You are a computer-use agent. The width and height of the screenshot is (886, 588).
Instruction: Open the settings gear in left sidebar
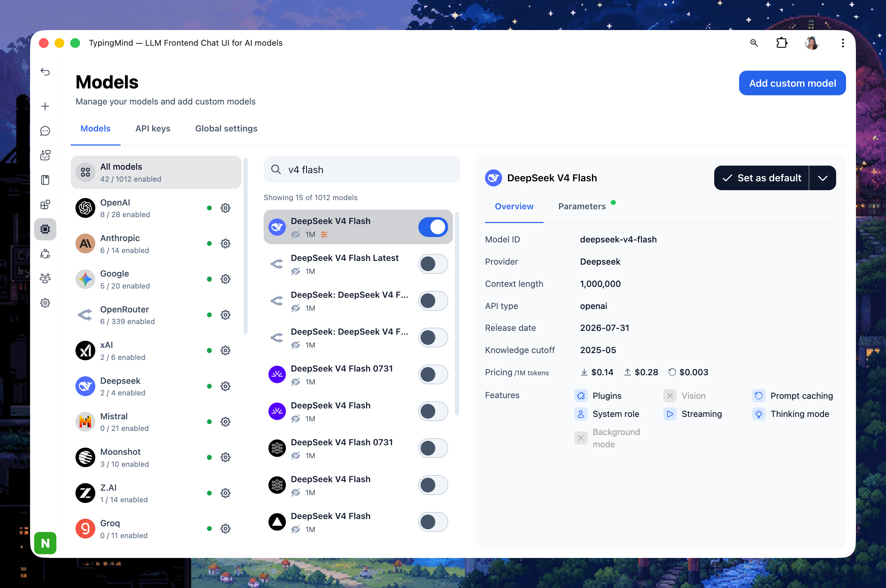click(45, 303)
